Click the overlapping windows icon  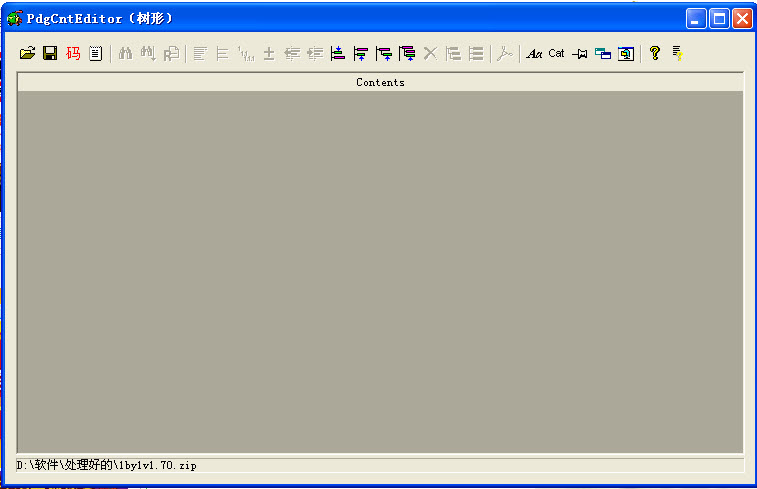tap(602, 54)
